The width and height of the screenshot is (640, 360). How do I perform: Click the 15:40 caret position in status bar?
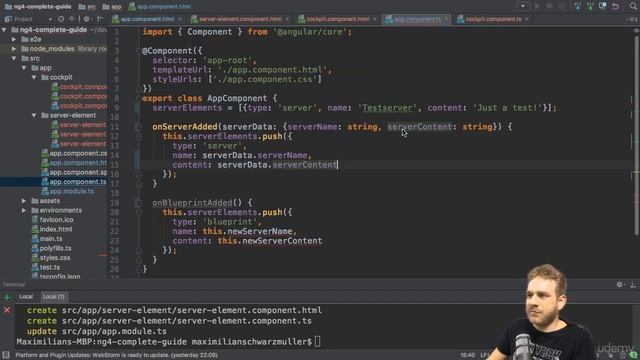point(467,355)
